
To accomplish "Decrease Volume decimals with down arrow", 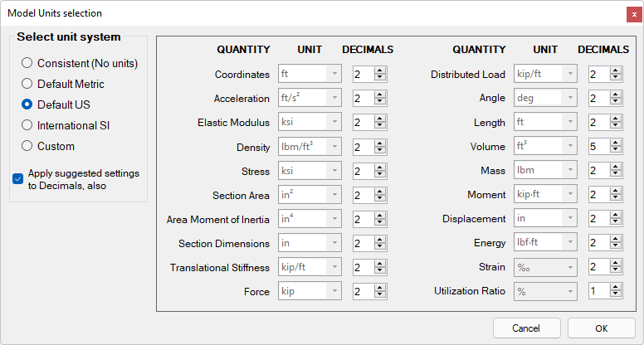I will pyautogui.click(x=615, y=150).
